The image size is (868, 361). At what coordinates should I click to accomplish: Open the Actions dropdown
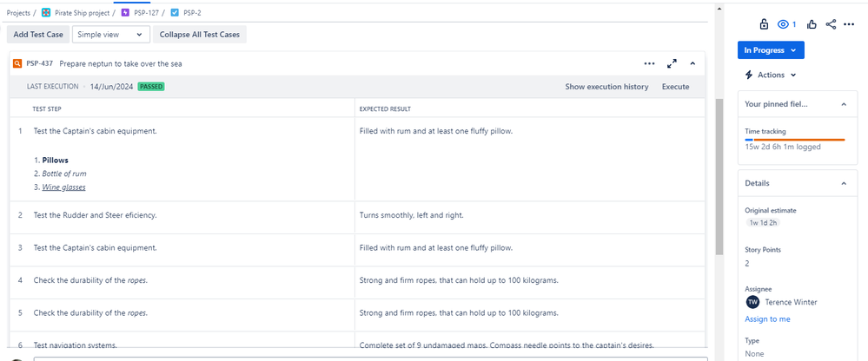(x=770, y=75)
